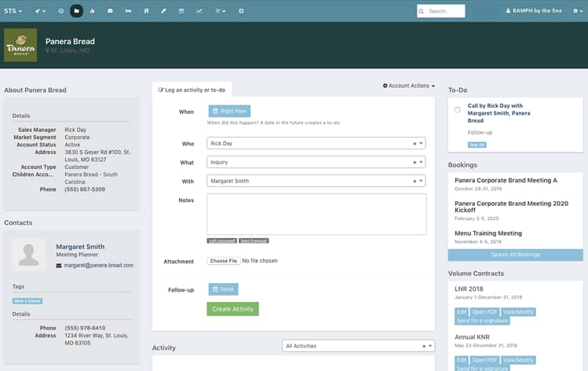Click Edit under LNR 2018
This screenshot has height=371, width=588.
tap(462, 312)
